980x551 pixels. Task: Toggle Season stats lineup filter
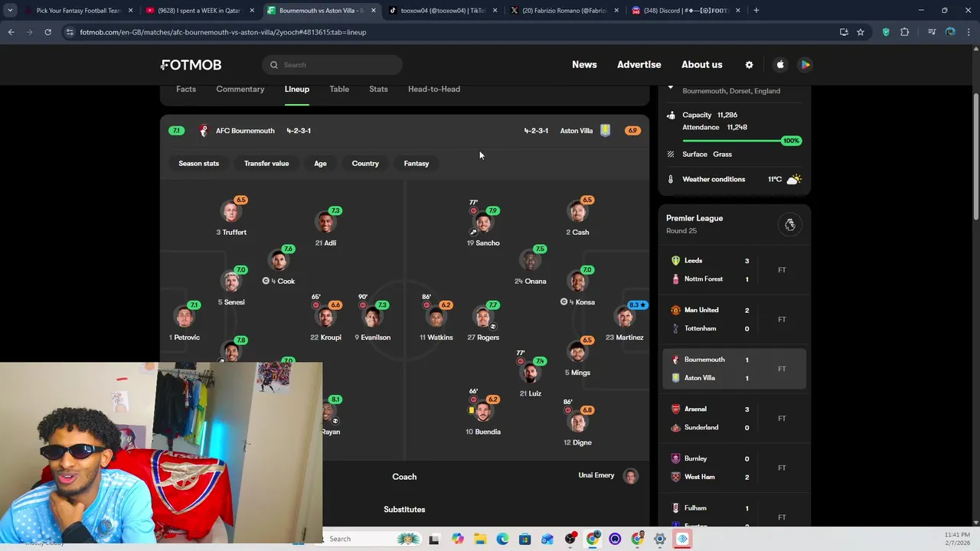click(198, 163)
